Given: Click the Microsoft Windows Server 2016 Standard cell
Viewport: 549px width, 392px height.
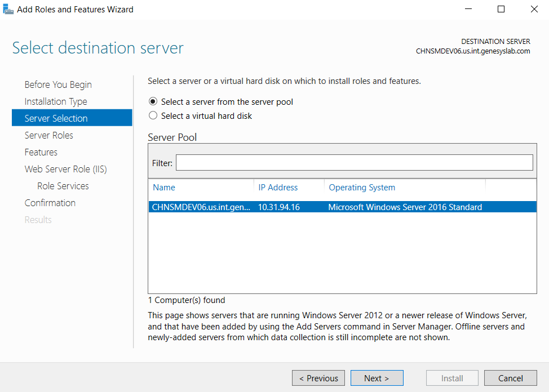Looking at the screenshot, I should point(405,207).
